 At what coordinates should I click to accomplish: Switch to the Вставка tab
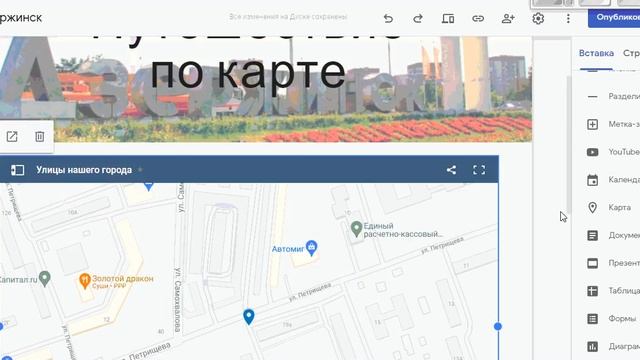596,53
